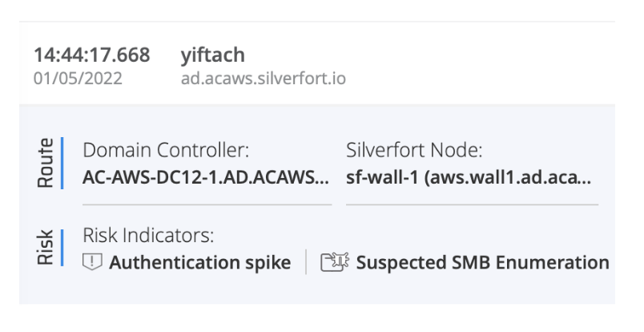Screen dimensions: 644x332
Task: Click the Authentication spike shield icon
Action: (x=93, y=263)
